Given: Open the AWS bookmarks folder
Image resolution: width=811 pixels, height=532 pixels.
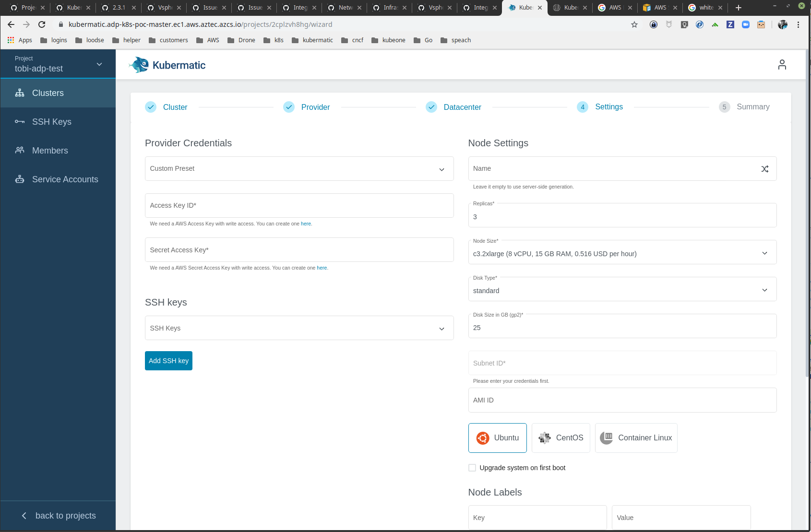Looking at the screenshot, I should [208, 40].
